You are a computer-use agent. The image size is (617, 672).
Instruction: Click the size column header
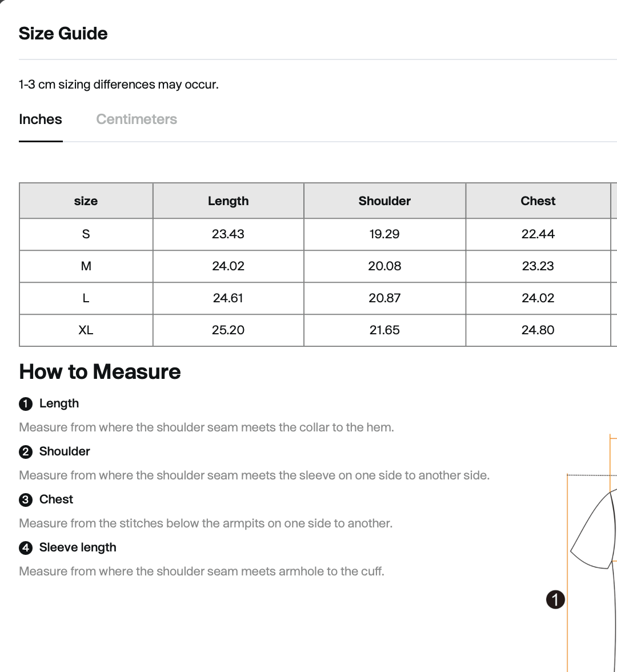[86, 201]
